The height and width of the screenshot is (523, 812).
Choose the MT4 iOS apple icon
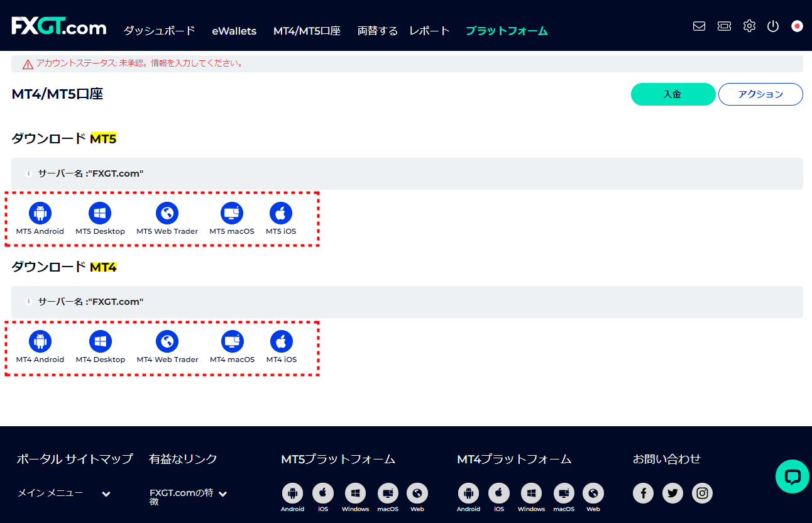(281, 341)
